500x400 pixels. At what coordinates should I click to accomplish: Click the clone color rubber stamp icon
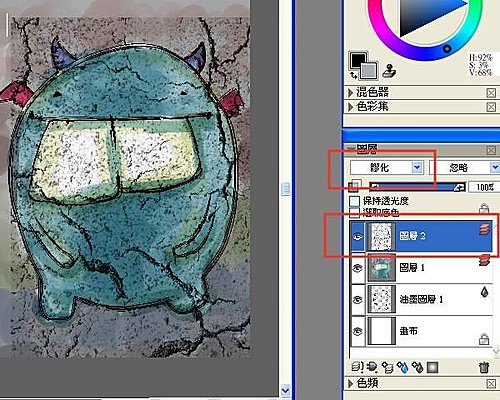[389, 71]
